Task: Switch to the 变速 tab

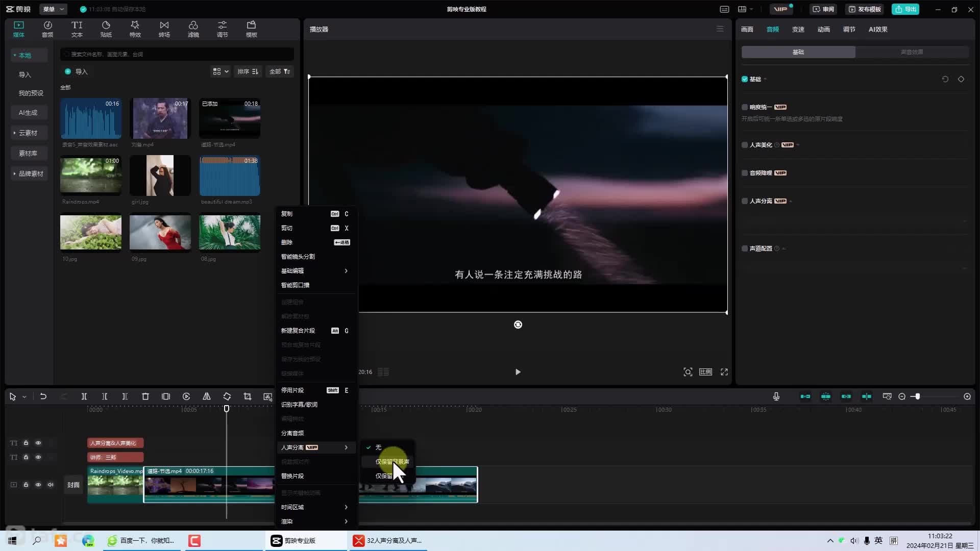Action: [x=798, y=30]
